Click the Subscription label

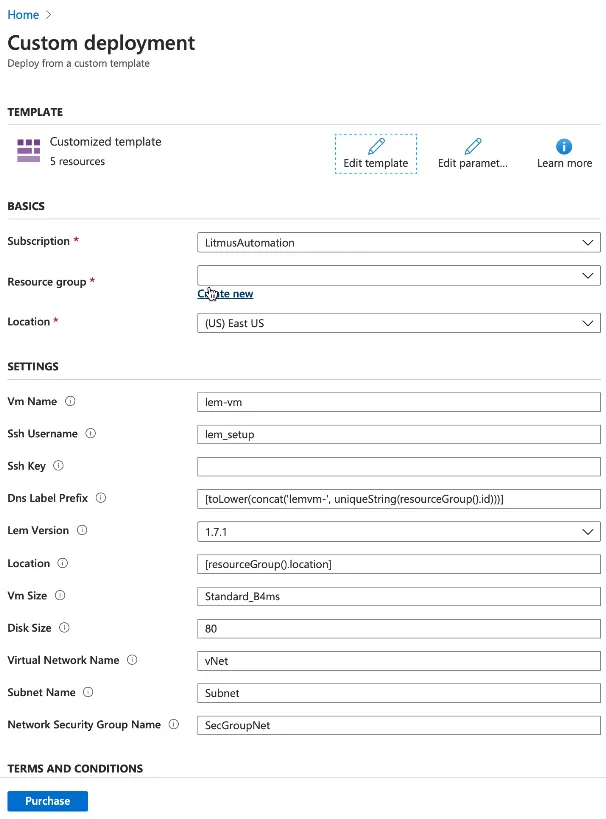[39, 241]
